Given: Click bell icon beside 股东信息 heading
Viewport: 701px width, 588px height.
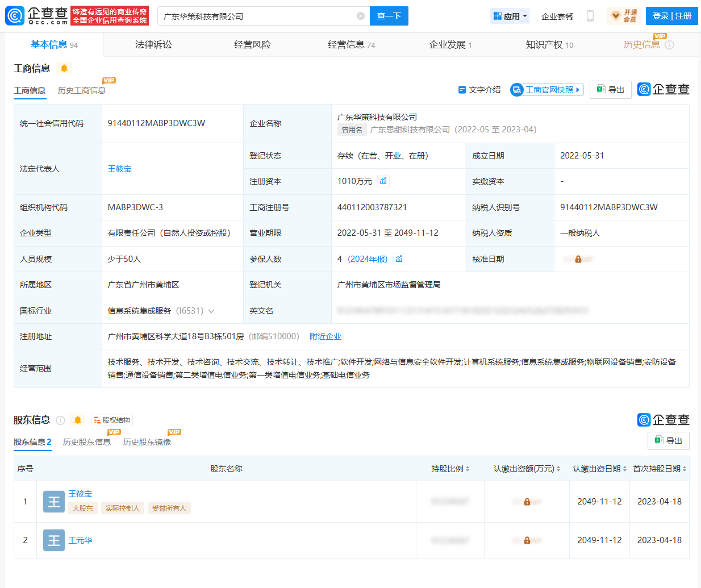Looking at the screenshot, I should click(78, 420).
